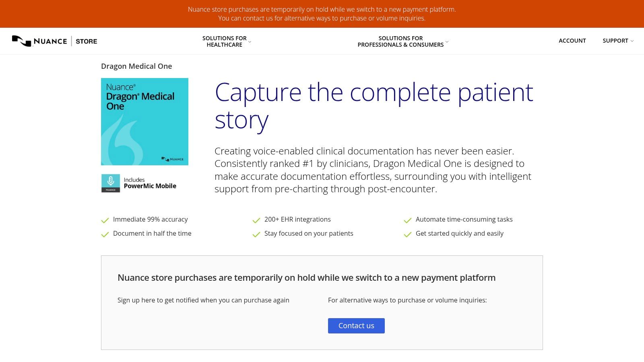The width and height of the screenshot is (644, 362).
Task: Click the PowerMic Mobile microphone icon
Action: point(111,183)
